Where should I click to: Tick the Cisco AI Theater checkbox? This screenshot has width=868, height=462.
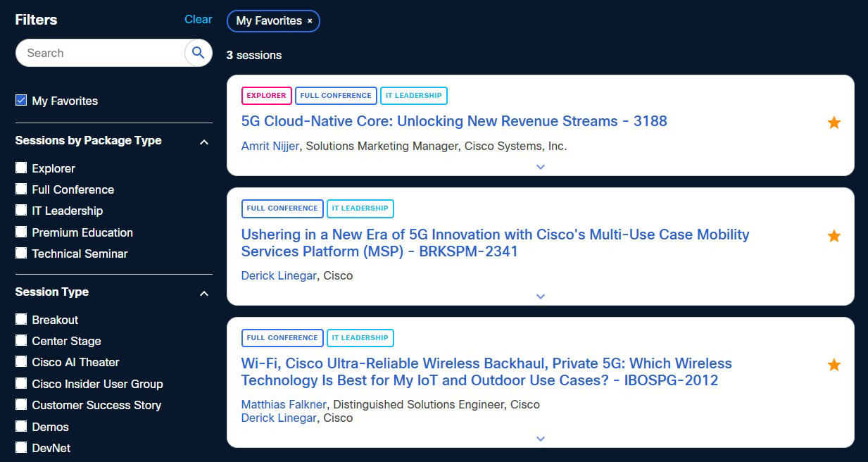tap(21, 361)
